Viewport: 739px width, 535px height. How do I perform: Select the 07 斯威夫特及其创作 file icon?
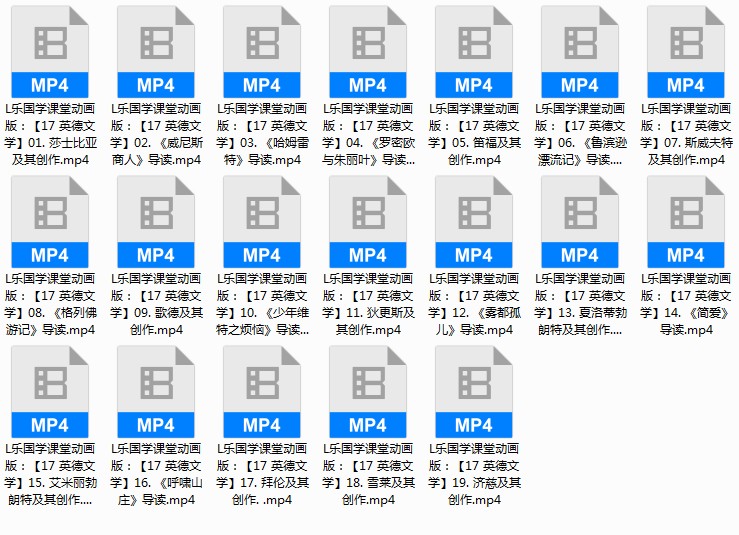[686, 52]
